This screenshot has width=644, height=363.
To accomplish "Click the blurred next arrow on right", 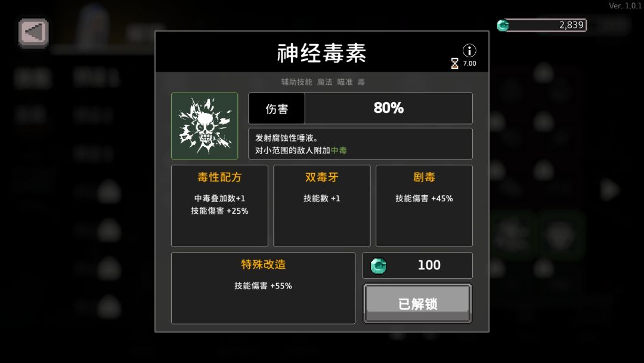I will pyautogui.click(x=609, y=190).
